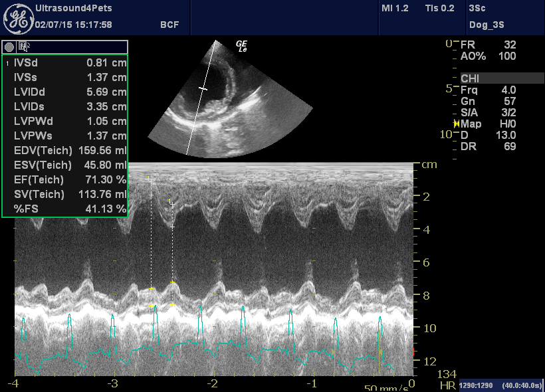Click the -2 mark on the time axis
This screenshot has height=392, width=545.
(x=213, y=383)
